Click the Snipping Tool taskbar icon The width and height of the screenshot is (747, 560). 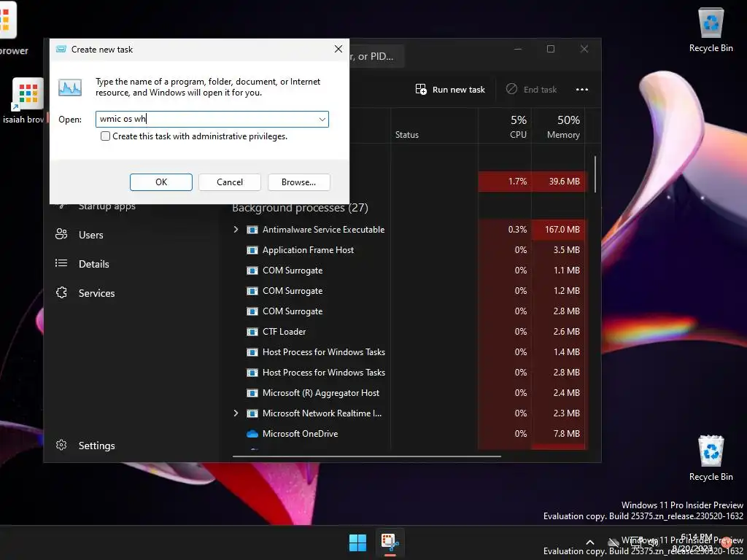390,542
